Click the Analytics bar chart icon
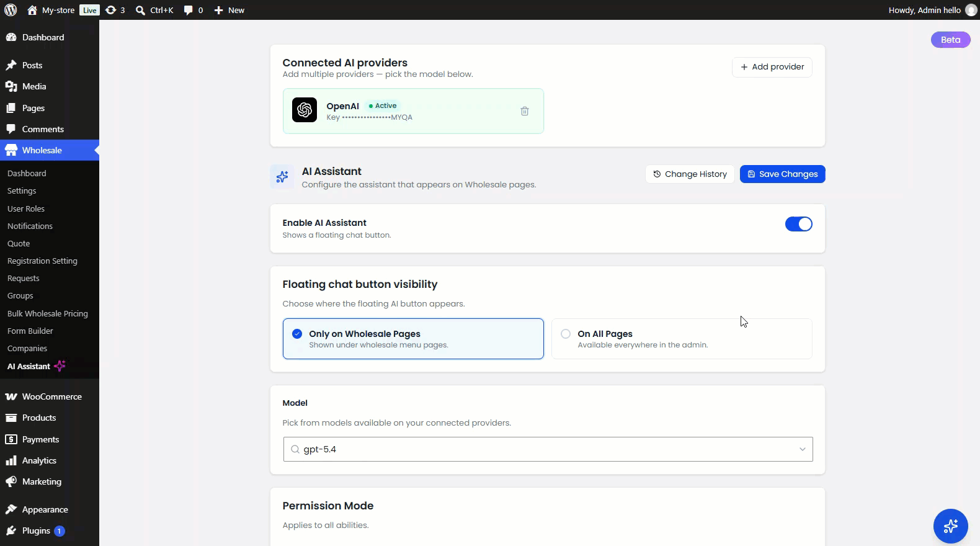980x546 pixels. pyautogui.click(x=11, y=460)
